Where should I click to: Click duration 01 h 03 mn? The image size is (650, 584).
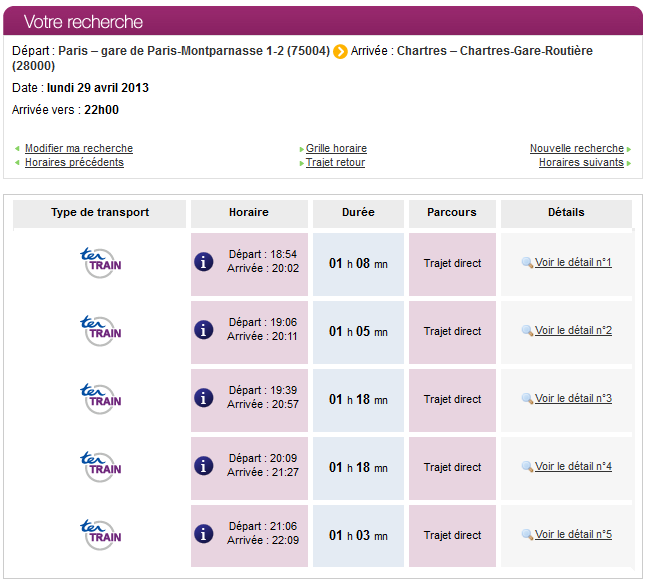(358, 536)
